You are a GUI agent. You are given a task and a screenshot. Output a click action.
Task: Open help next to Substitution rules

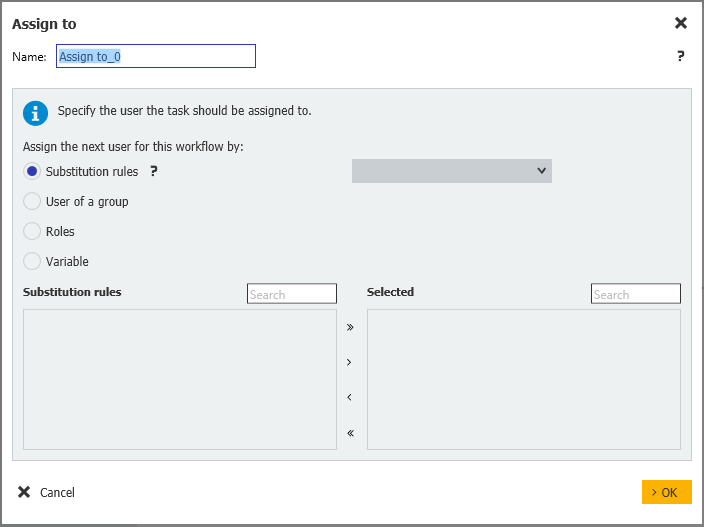(154, 171)
